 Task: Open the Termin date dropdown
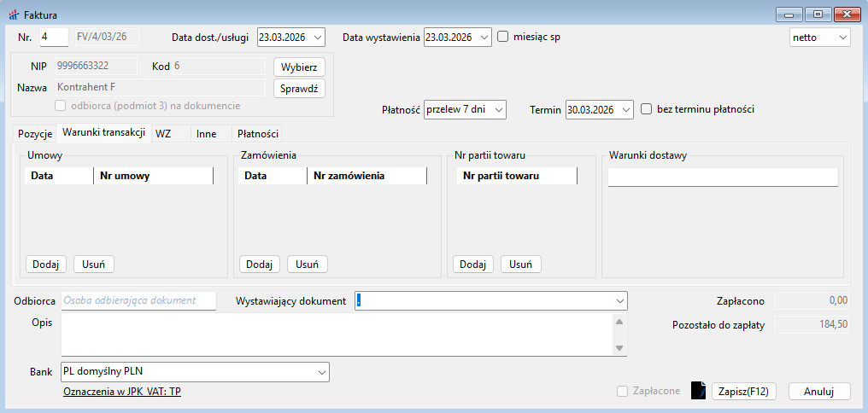click(626, 110)
